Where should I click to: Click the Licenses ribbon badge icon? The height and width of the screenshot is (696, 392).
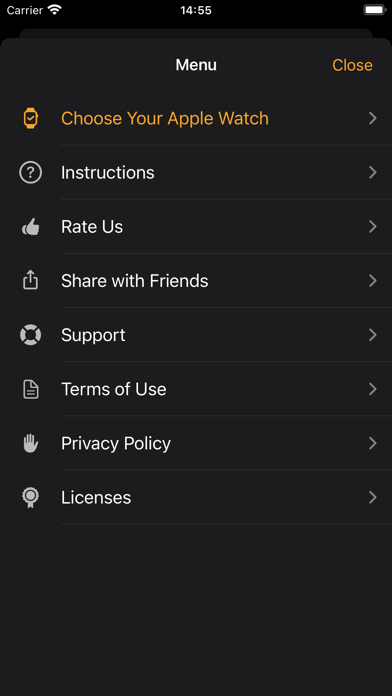point(30,498)
